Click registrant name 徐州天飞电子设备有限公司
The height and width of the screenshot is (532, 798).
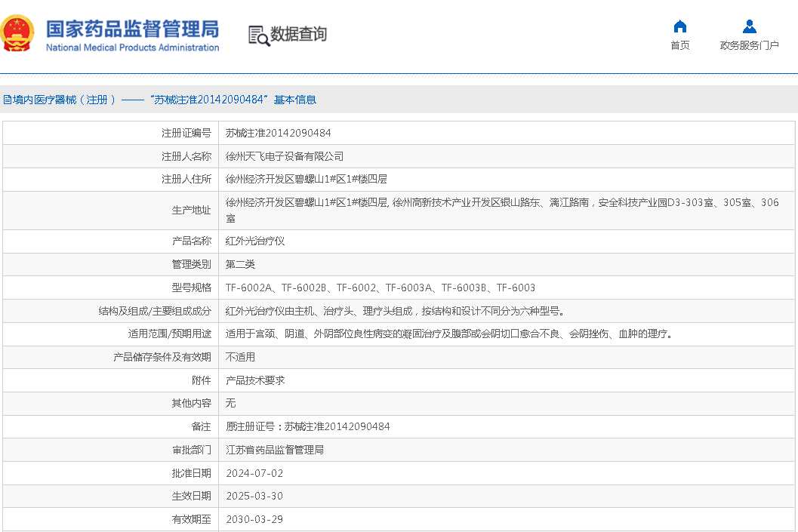(x=285, y=156)
